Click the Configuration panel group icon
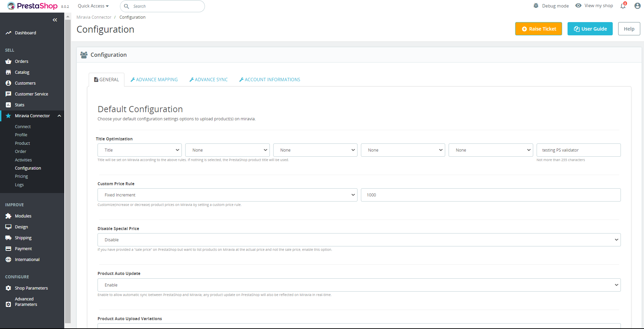This screenshot has width=644, height=329. coord(84,55)
